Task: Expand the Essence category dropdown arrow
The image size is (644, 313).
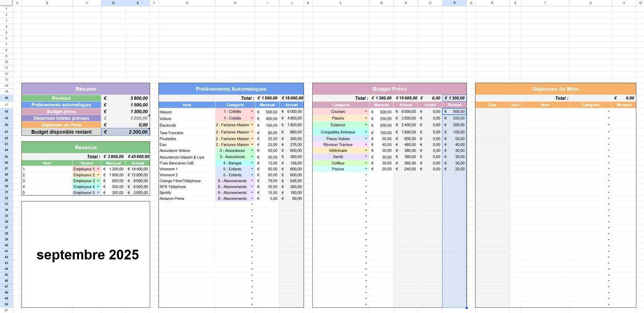Action: [366, 125]
